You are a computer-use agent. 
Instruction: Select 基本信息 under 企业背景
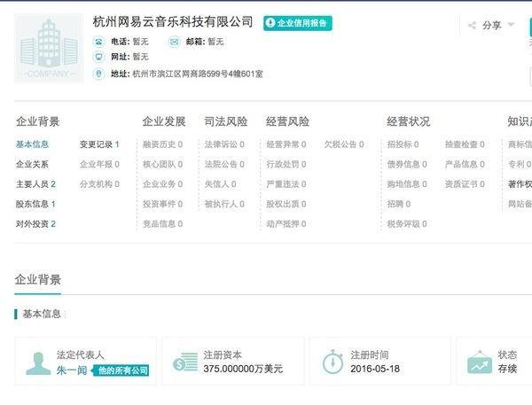coord(32,144)
